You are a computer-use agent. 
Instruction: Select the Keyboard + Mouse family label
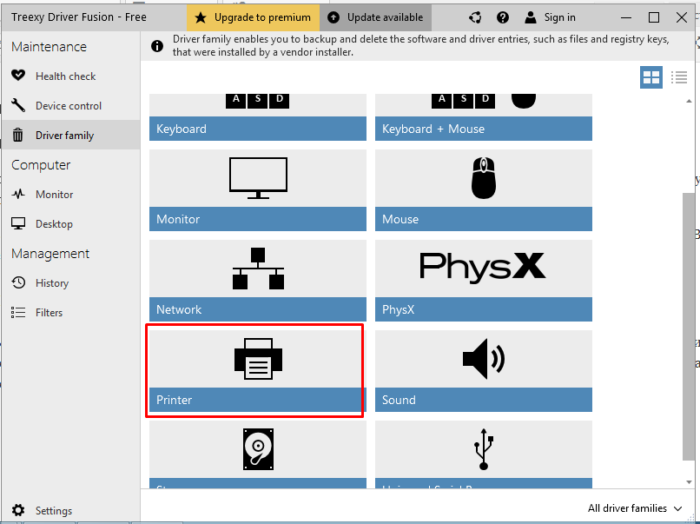(x=483, y=129)
